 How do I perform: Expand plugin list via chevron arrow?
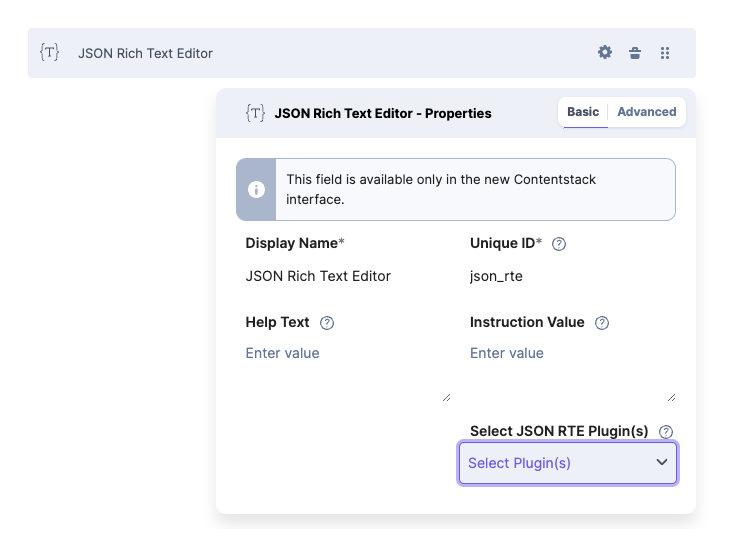662,462
